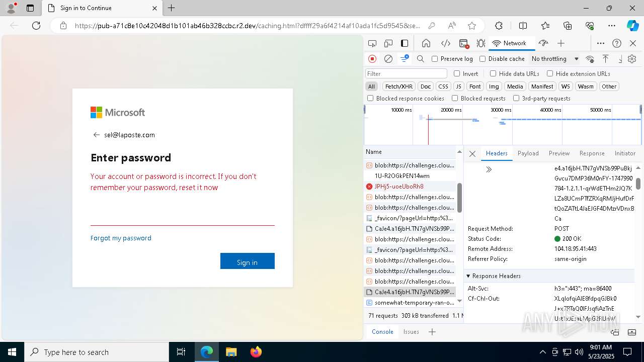Open the Elements tool icon
The image size is (644, 362).
coord(446,43)
